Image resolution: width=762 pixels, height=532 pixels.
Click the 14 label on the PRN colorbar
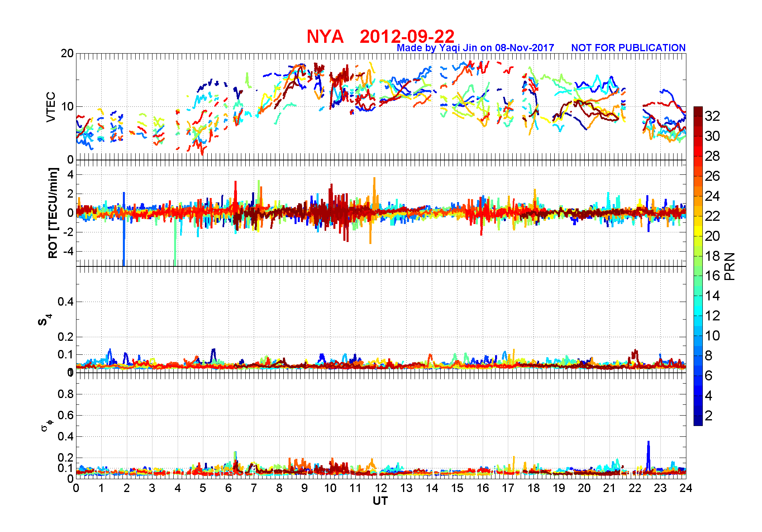pos(712,296)
